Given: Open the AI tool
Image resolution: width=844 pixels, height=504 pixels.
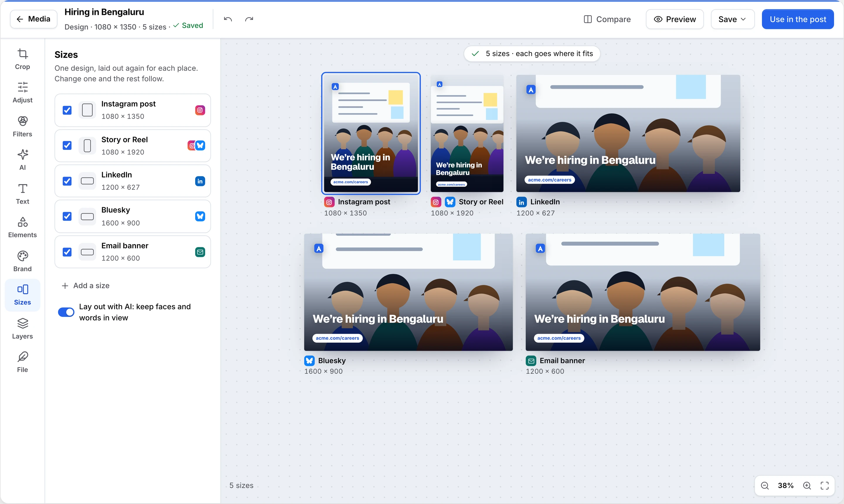Looking at the screenshot, I should coord(22,160).
